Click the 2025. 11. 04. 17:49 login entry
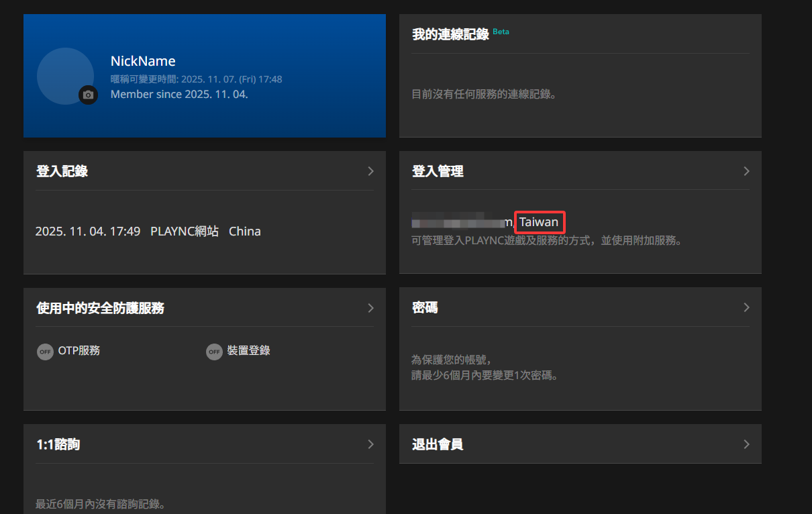The height and width of the screenshot is (514, 812). pos(88,232)
